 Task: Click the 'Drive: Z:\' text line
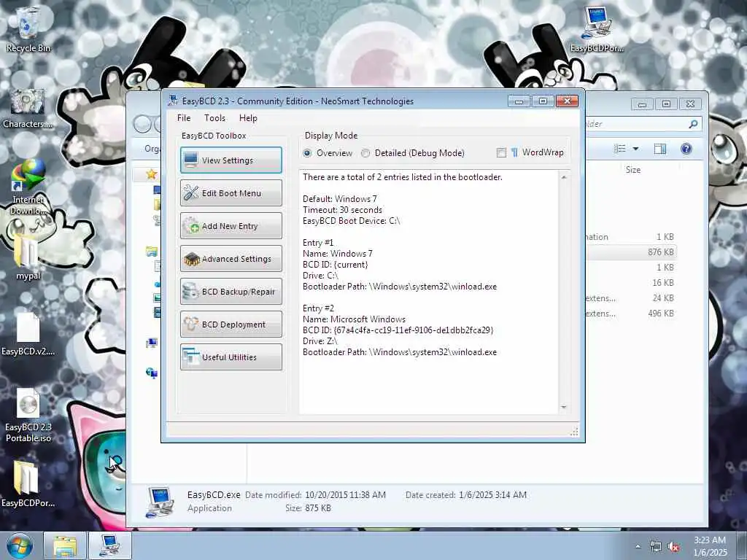tap(320, 341)
